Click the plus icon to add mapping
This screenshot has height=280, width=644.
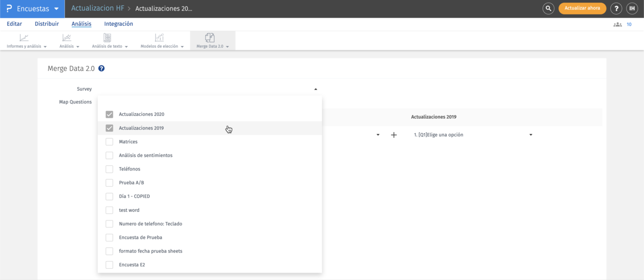click(393, 135)
